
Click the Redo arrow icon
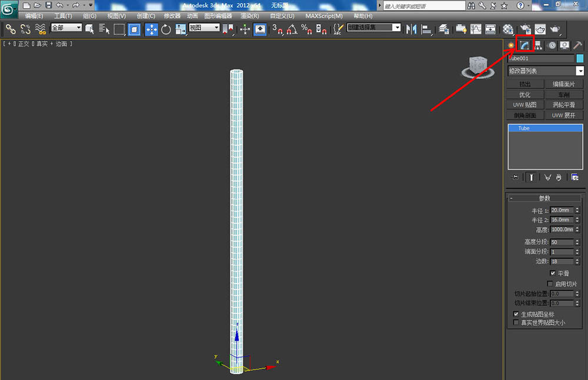pos(76,5)
